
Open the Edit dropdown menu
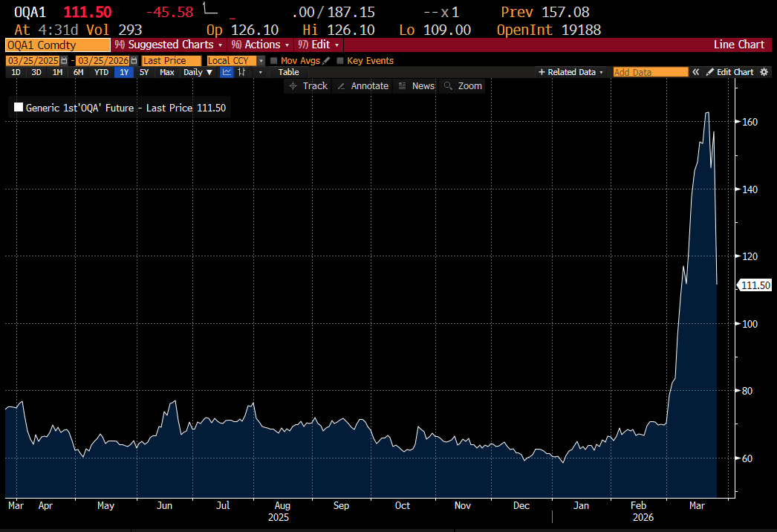(x=319, y=45)
